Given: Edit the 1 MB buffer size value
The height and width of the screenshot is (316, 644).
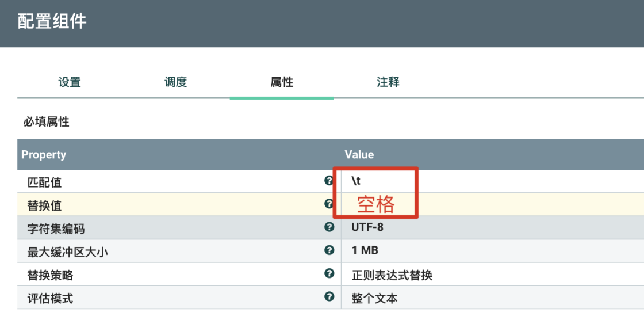Looking at the screenshot, I should click(365, 250).
